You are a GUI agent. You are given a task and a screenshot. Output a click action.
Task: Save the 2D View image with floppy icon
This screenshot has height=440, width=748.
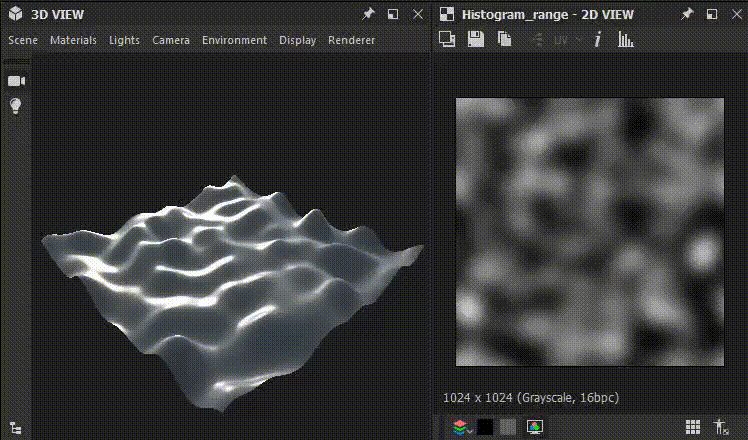click(476, 39)
